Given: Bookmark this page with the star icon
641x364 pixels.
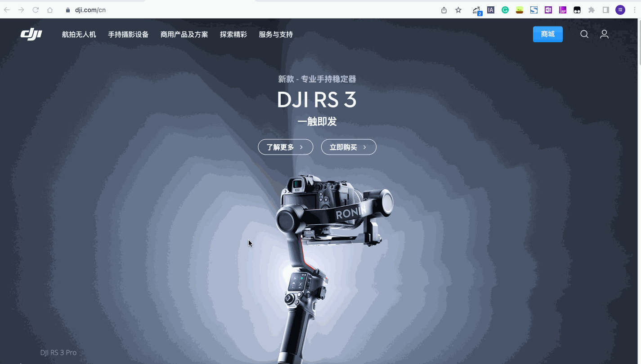Looking at the screenshot, I should coord(458,10).
